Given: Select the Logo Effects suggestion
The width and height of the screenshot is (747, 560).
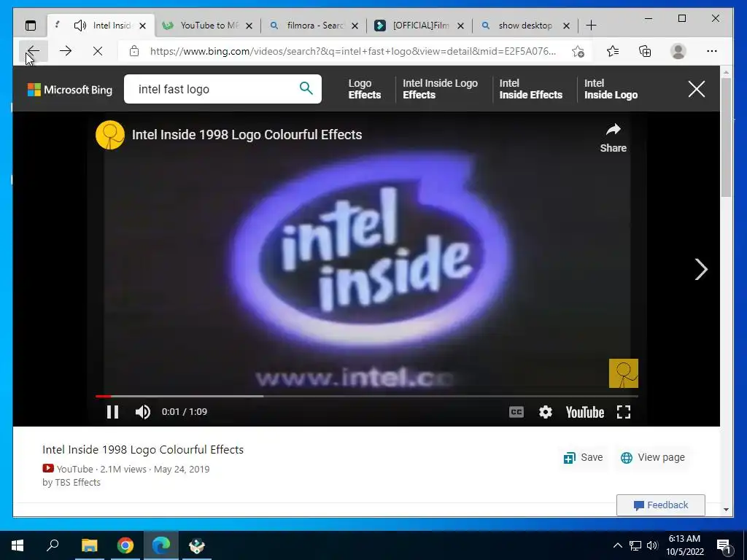Looking at the screenshot, I should (x=365, y=89).
